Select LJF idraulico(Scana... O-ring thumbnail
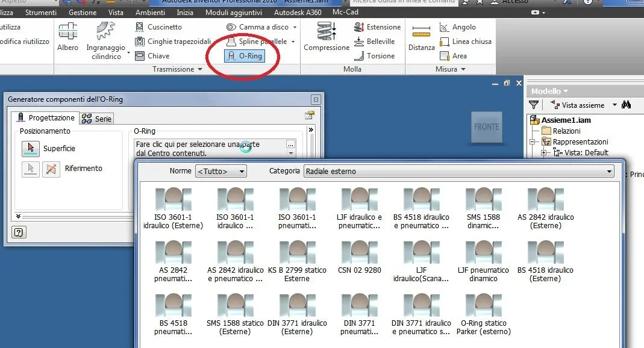The image size is (644, 348). coord(421,261)
